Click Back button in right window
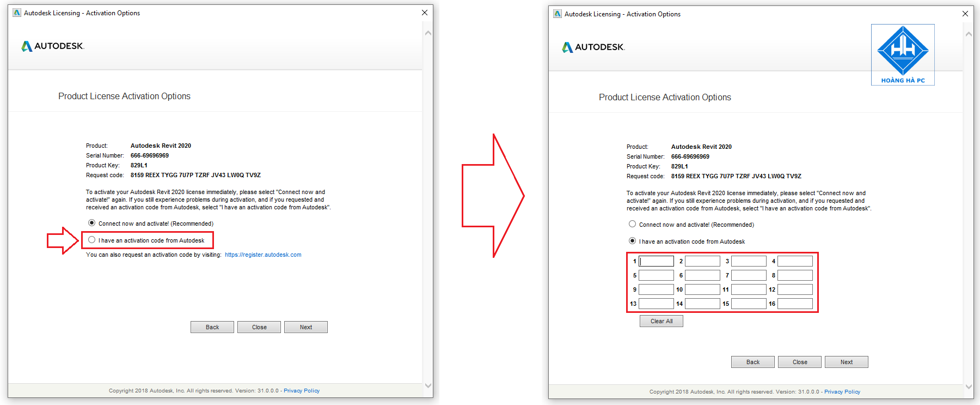 [753, 362]
